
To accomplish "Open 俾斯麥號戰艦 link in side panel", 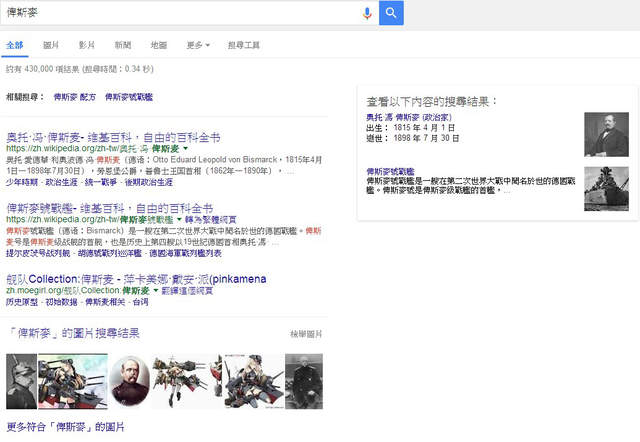I will (390, 171).
